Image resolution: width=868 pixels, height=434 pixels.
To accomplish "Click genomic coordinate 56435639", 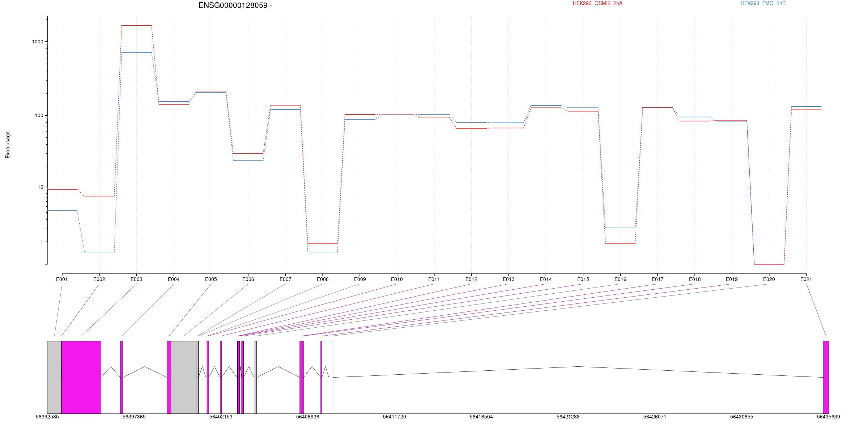I will [x=829, y=417].
